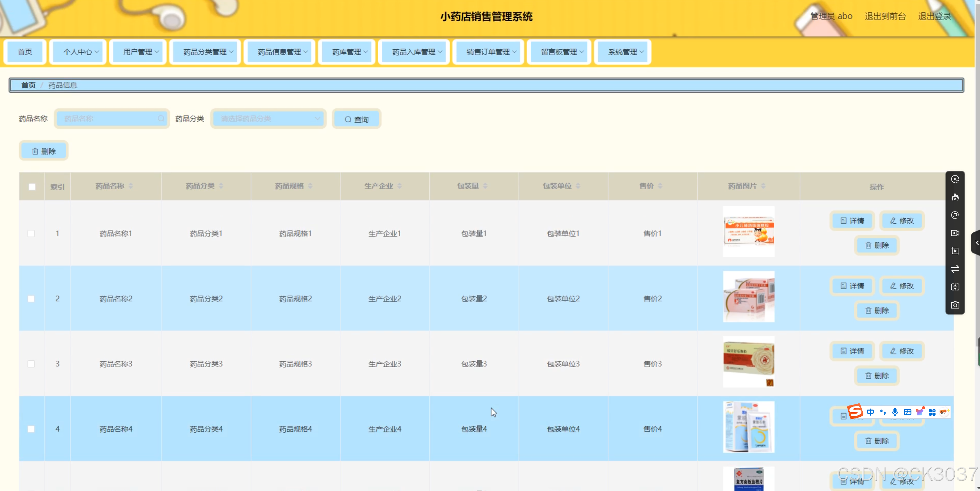Check the checkbox for row 药品名称4
The height and width of the screenshot is (491, 980).
[31, 429]
